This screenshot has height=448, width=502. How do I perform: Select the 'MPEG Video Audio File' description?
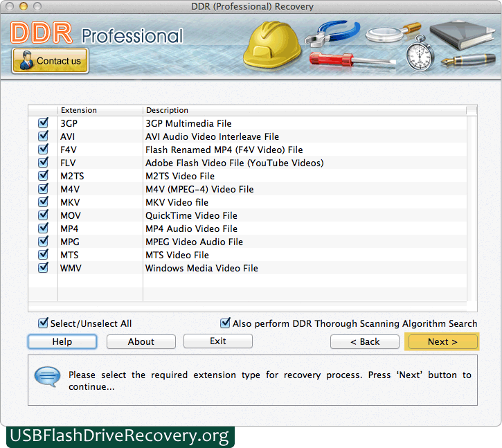tap(194, 242)
